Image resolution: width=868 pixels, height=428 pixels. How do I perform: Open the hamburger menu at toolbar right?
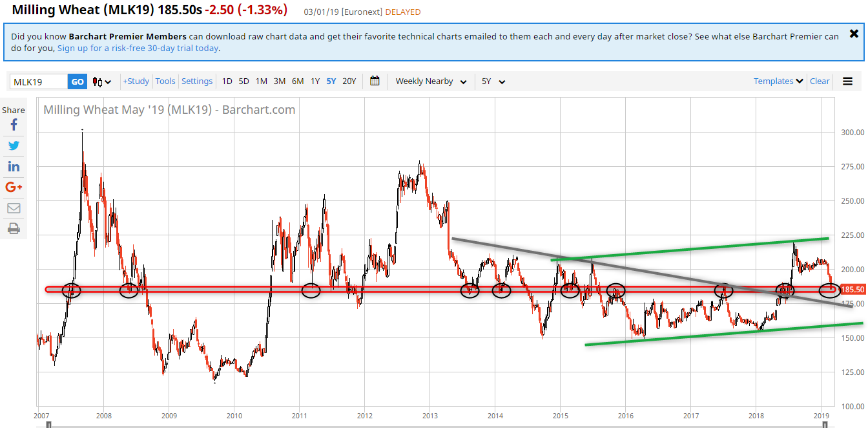point(847,81)
